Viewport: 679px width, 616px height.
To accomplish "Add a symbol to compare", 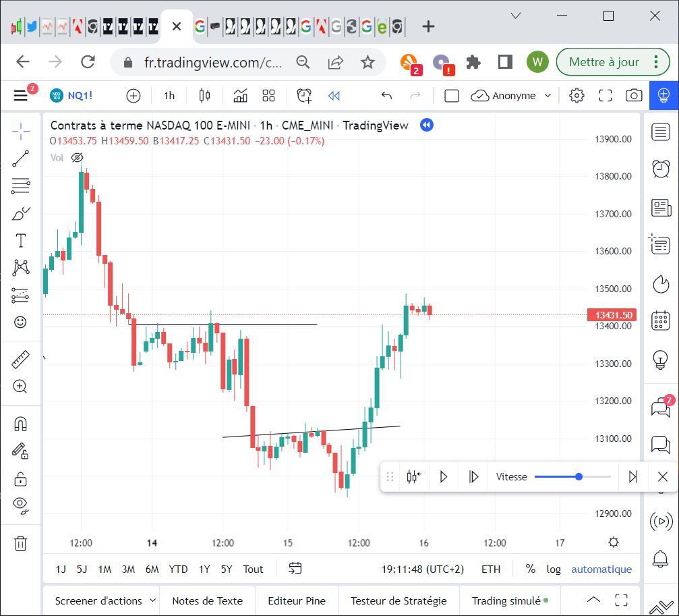I will click(x=134, y=95).
